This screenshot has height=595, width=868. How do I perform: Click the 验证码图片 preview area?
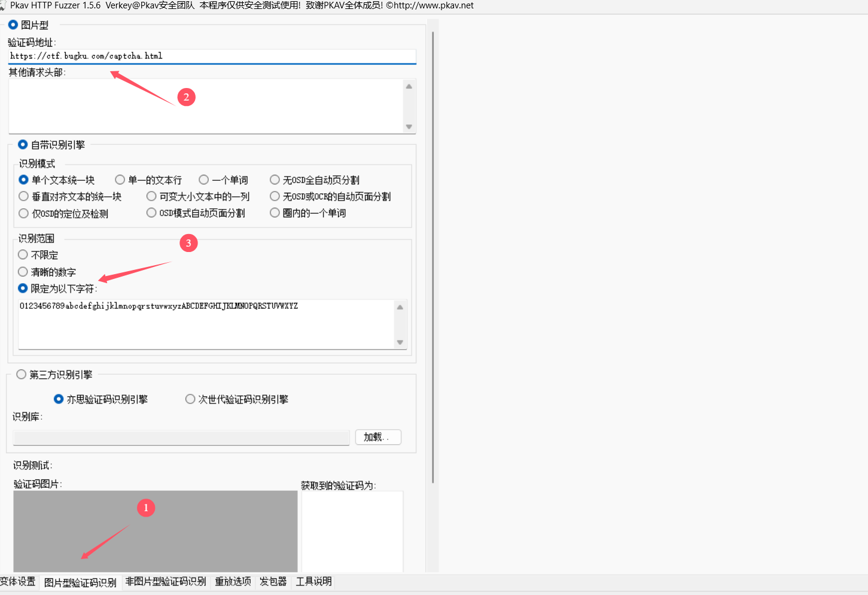(x=156, y=532)
